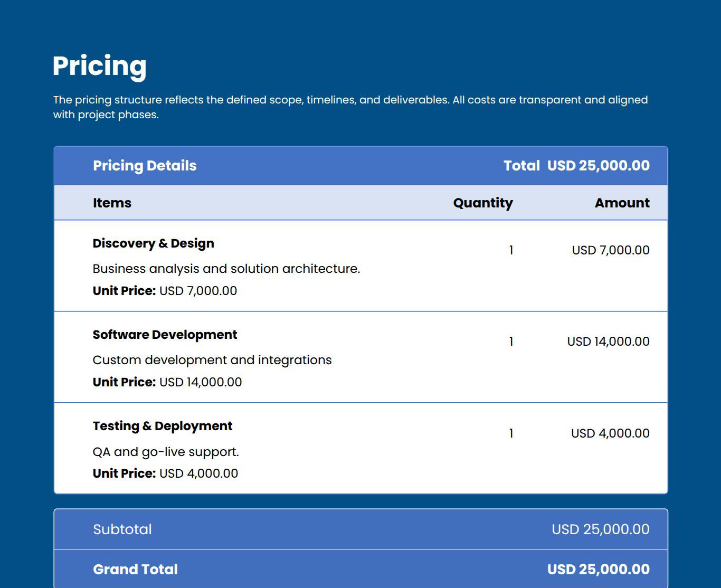The image size is (721, 588).
Task: Click the USD 7,000.00 amount cell
Action: click(610, 250)
